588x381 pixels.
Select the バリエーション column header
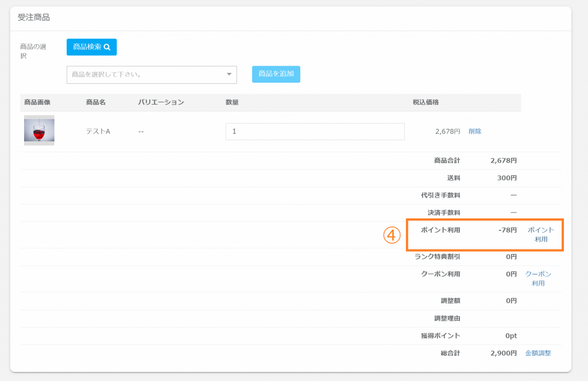[x=161, y=102]
